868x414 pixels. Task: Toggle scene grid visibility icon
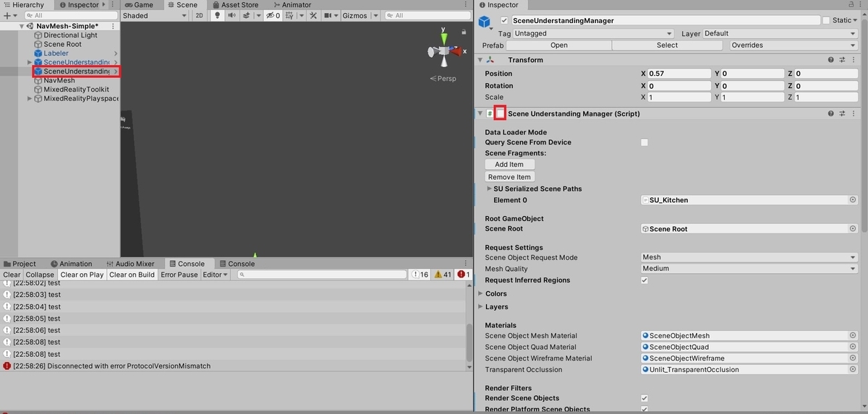(291, 15)
